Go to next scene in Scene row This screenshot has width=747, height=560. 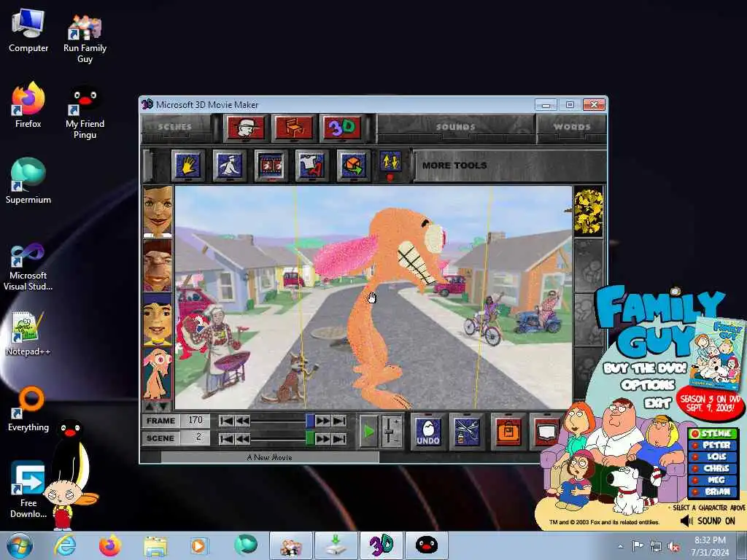tap(323, 438)
